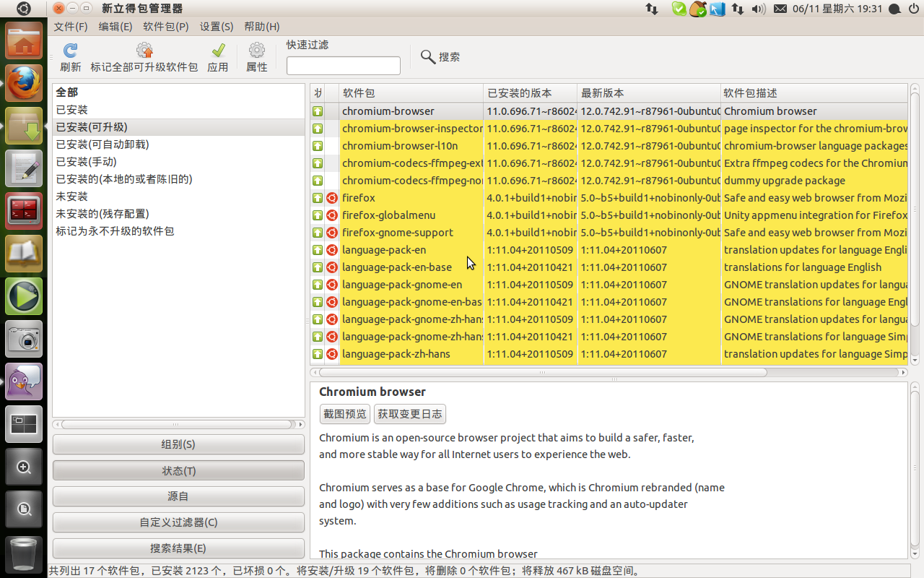This screenshot has height=578, width=924.
Task: Click the 获取变更日志 button
Action: point(410,414)
